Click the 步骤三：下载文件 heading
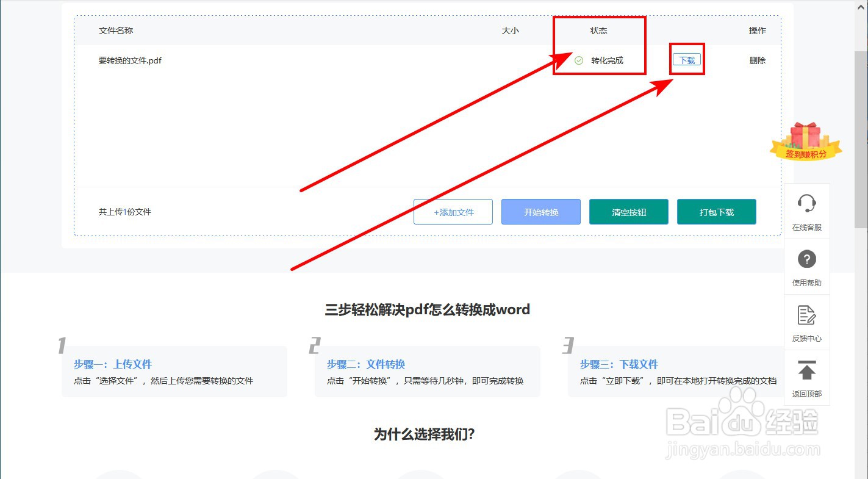868x479 pixels. 620,364
